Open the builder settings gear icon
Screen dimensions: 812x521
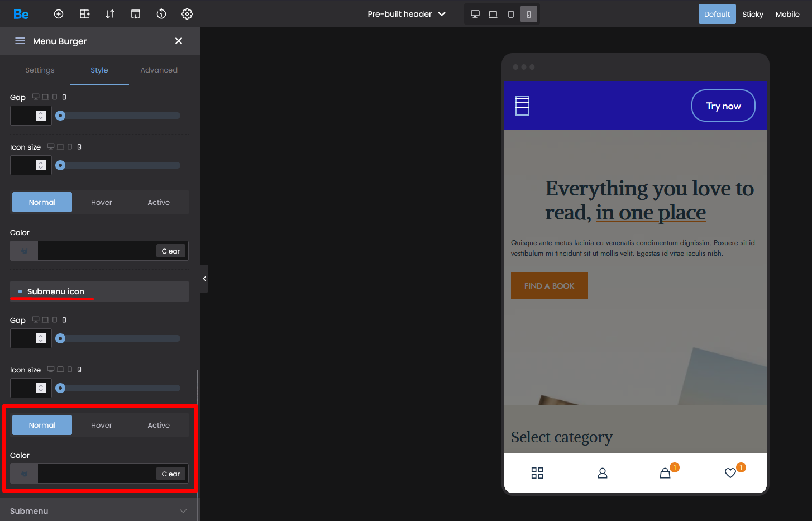187,14
